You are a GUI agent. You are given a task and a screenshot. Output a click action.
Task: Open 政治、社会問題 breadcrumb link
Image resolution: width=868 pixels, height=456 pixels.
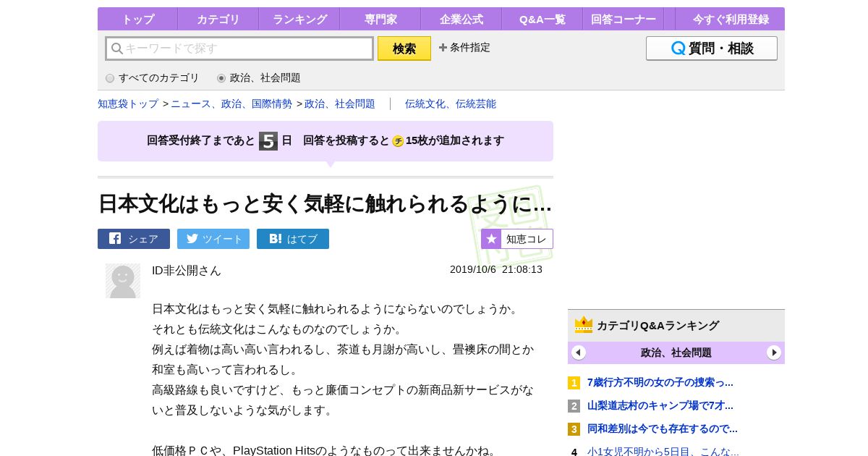coord(340,104)
